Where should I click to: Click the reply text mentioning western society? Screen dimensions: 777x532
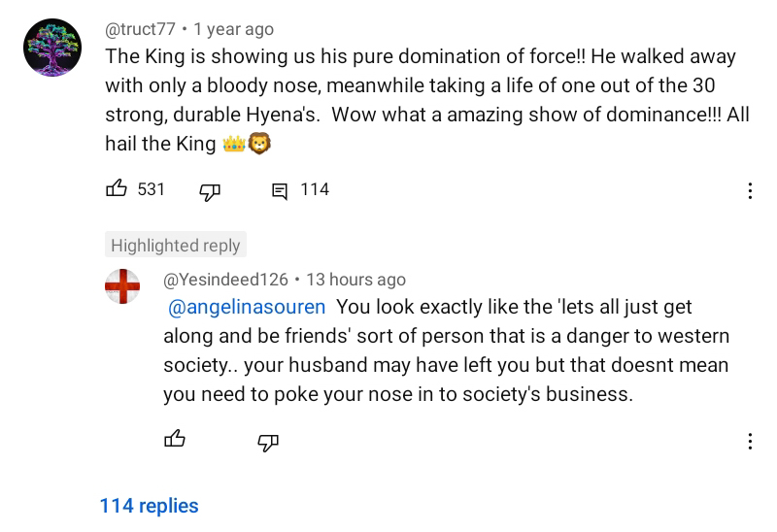[x=446, y=350]
